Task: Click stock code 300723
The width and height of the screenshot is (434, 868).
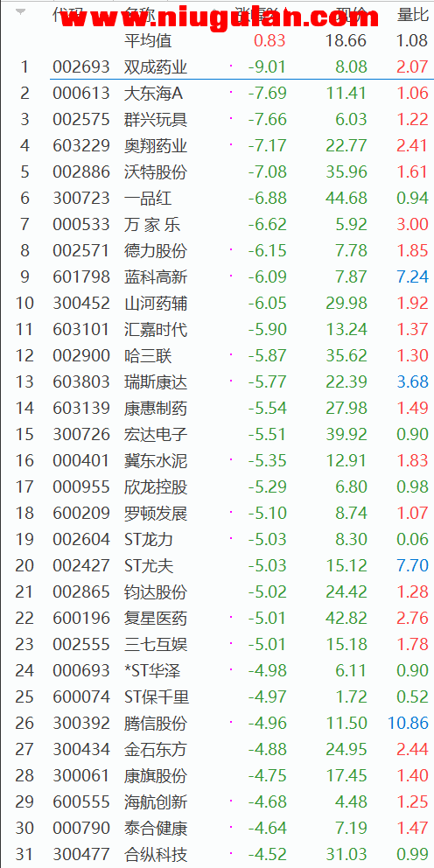Action: (x=81, y=198)
